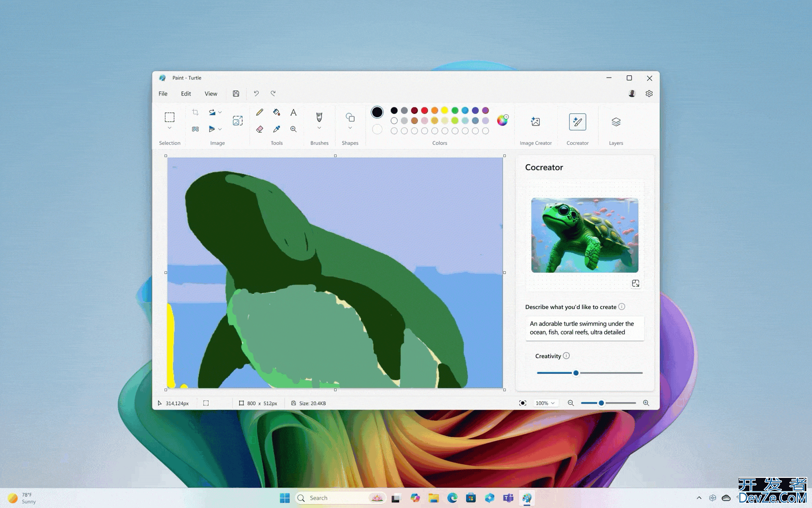Click the generated turtle image preview
Screen dimensions: 812x508
point(585,235)
